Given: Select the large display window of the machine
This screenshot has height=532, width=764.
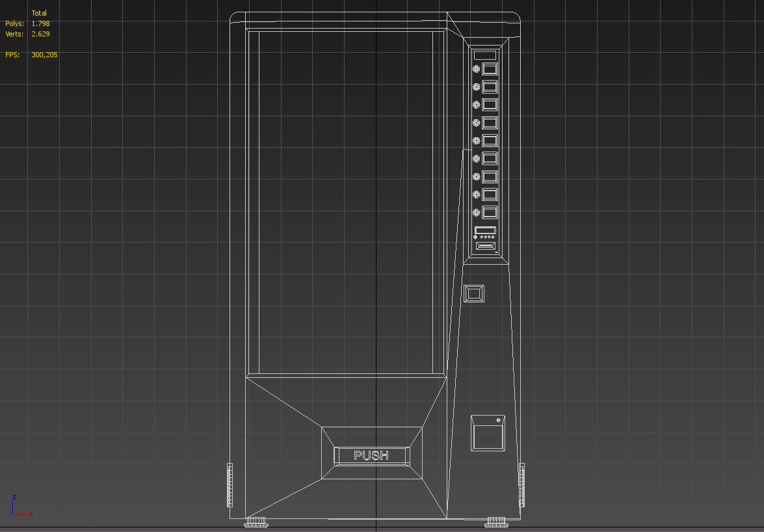Looking at the screenshot, I should (347, 203).
